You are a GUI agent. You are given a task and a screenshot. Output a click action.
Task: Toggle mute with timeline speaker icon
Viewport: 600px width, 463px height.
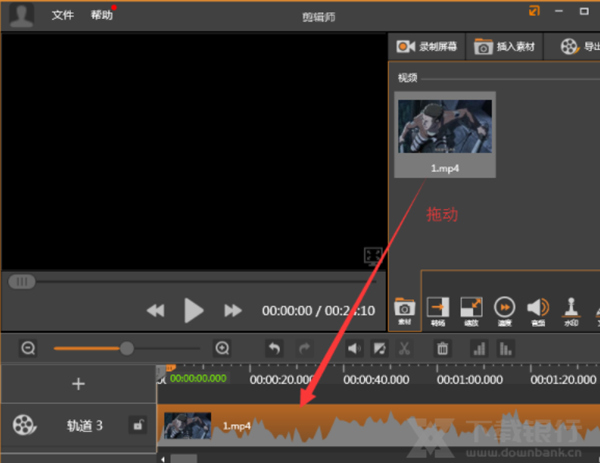coord(354,349)
